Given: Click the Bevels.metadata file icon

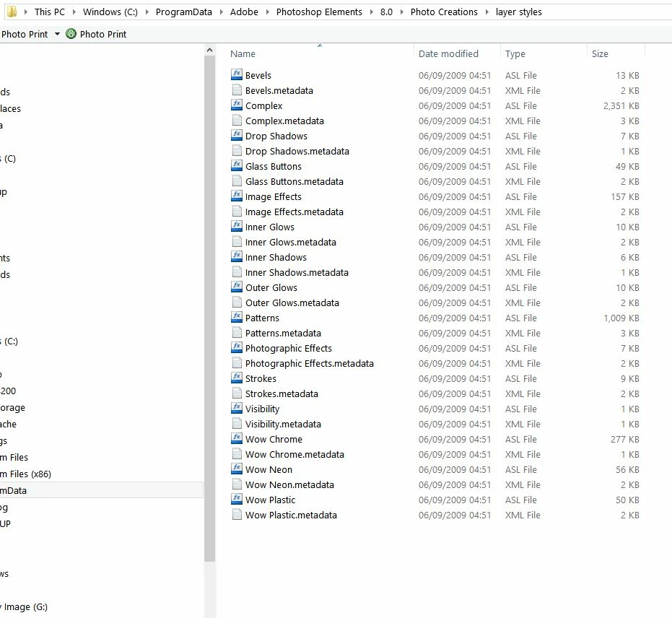Looking at the screenshot, I should pos(237,90).
